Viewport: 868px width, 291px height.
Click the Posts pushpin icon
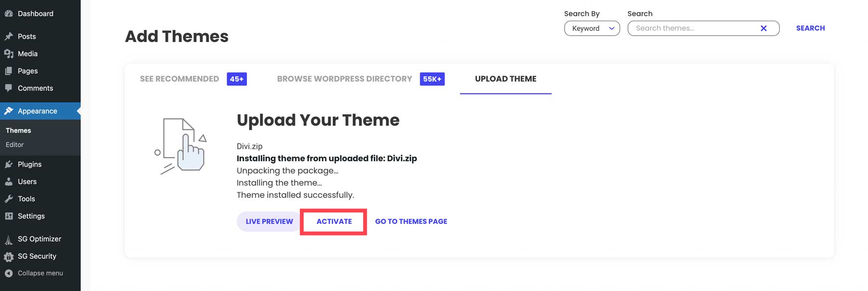coord(9,36)
